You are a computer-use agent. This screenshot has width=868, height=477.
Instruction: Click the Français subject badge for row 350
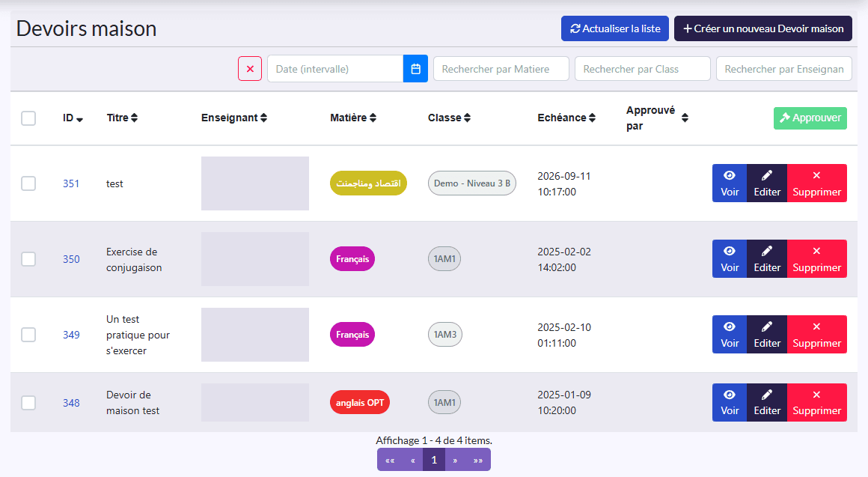pyautogui.click(x=352, y=259)
